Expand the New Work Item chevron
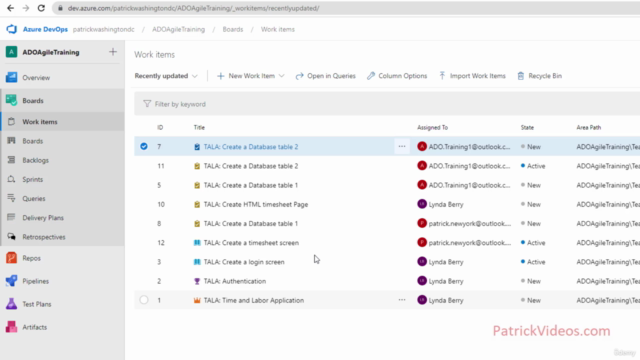Image resolution: width=640 pixels, height=360 pixels. [x=282, y=76]
